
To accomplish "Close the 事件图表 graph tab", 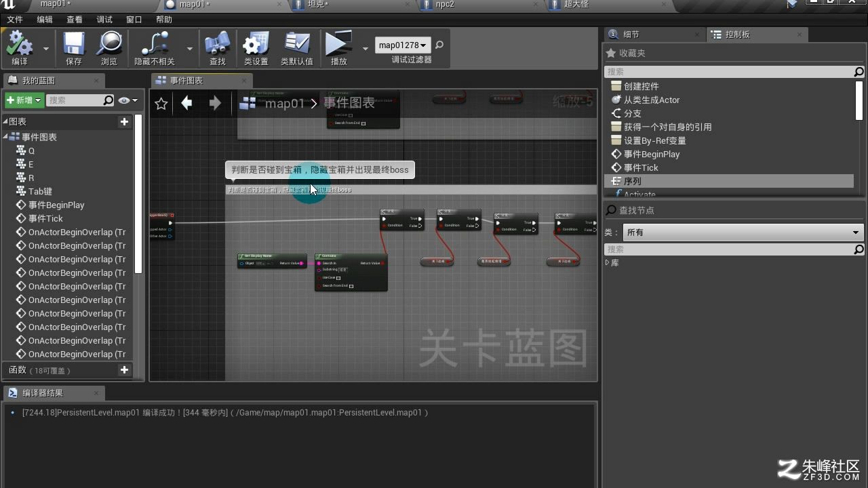I will tap(245, 81).
